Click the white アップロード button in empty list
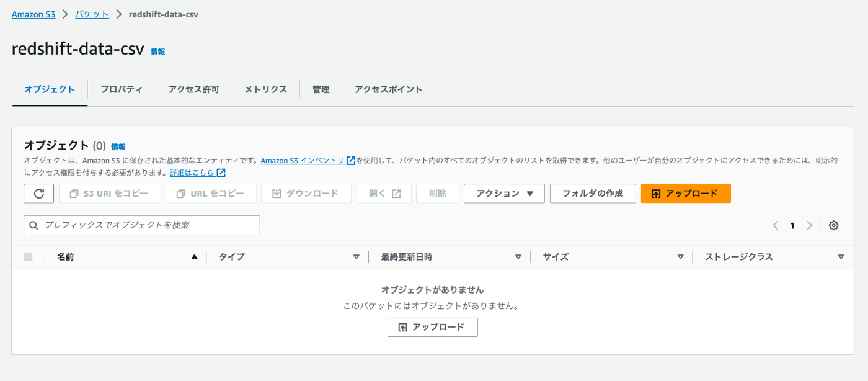Image resolution: width=868 pixels, height=381 pixels. [x=432, y=327]
